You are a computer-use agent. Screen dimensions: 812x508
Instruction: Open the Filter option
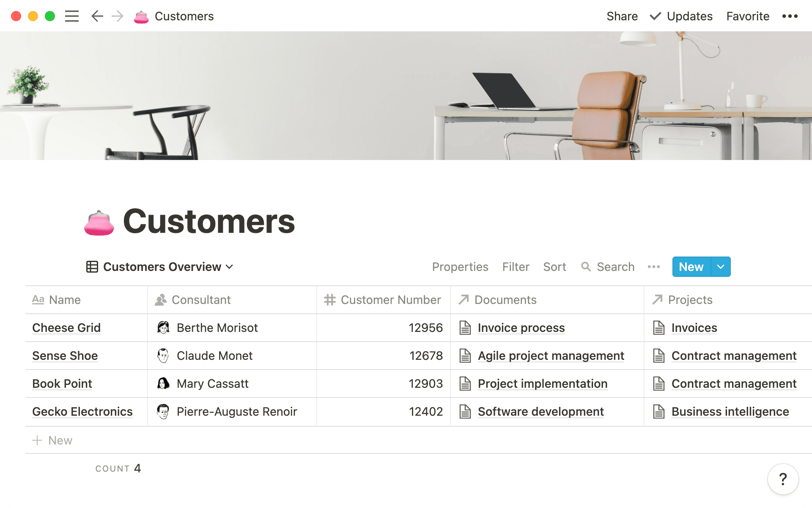516,267
